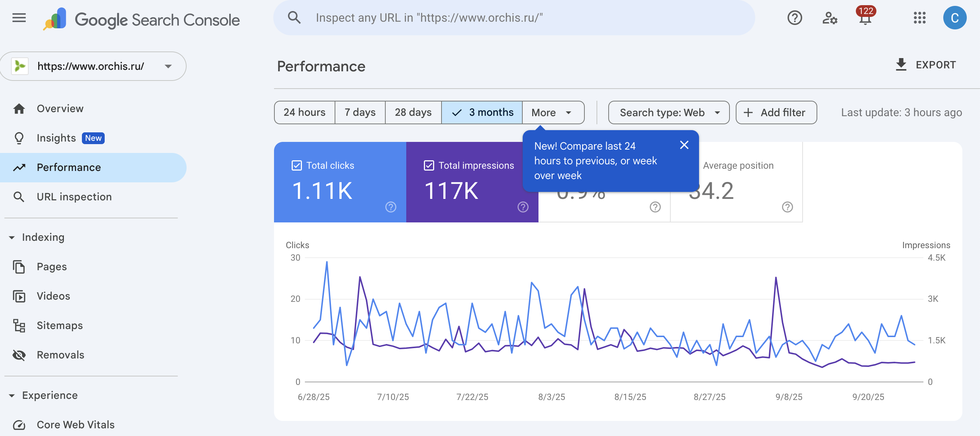Open the Sitemaps page link
Image resolution: width=980 pixels, height=436 pixels.
tap(60, 325)
